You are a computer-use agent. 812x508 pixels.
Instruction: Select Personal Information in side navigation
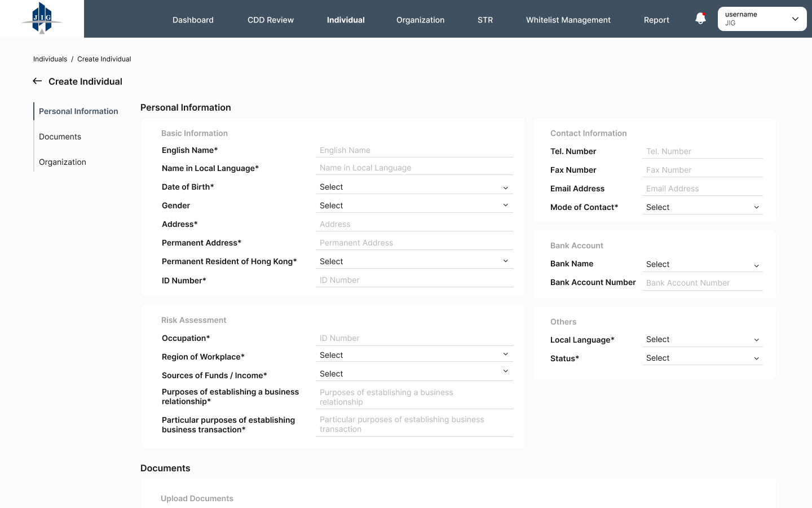(x=78, y=111)
